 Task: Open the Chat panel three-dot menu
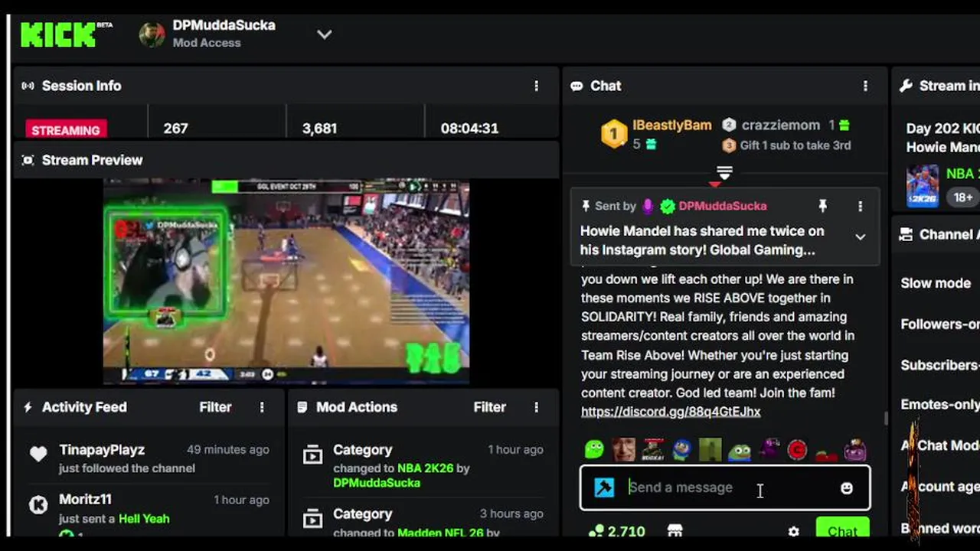(x=865, y=86)
